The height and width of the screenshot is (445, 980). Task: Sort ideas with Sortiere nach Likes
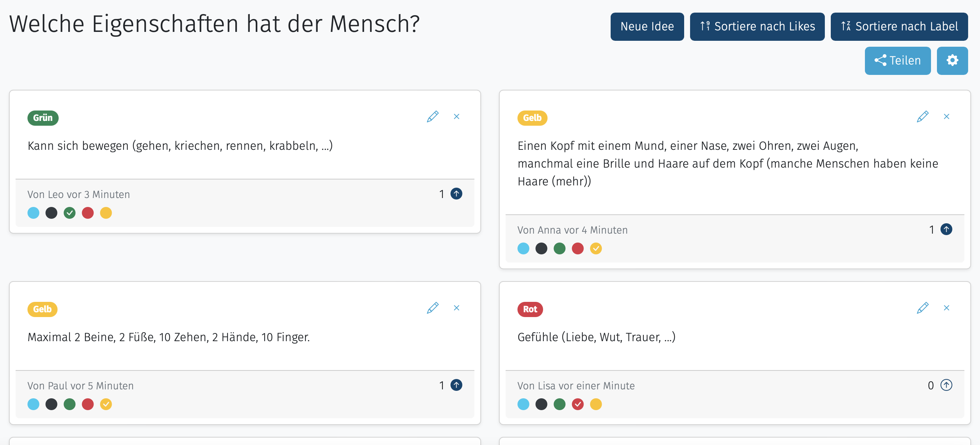click(757, 27)
